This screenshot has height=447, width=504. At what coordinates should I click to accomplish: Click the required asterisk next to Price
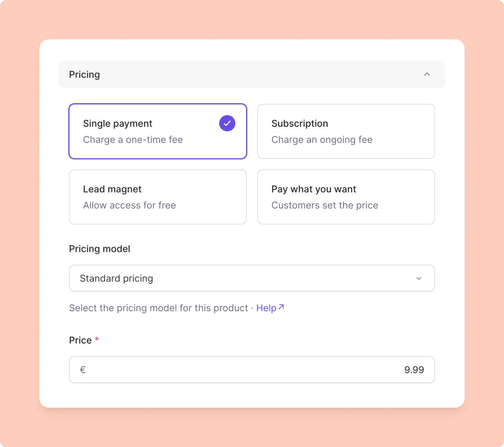tap(96, 339)
